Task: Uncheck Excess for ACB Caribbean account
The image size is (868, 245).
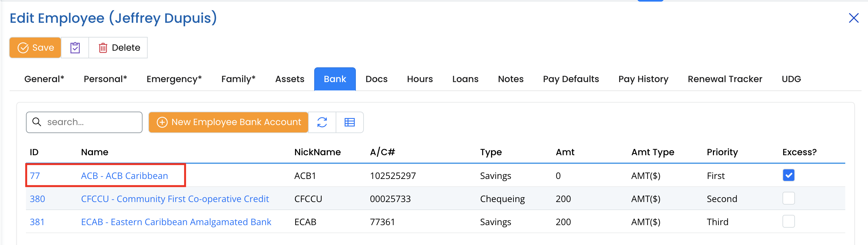Action: tap(788, 175)
